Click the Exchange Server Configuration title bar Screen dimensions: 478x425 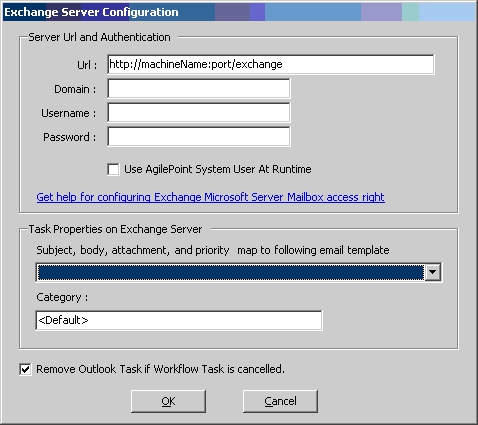coord(239,12)
